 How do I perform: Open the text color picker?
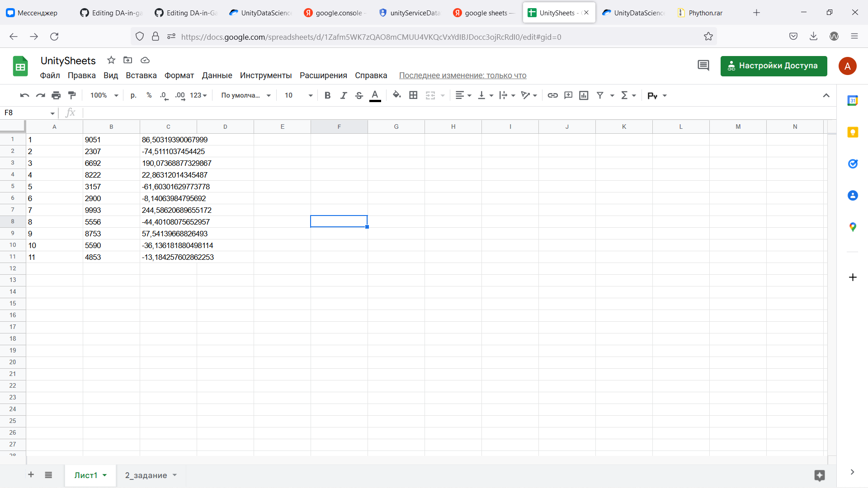pos(375,95)
